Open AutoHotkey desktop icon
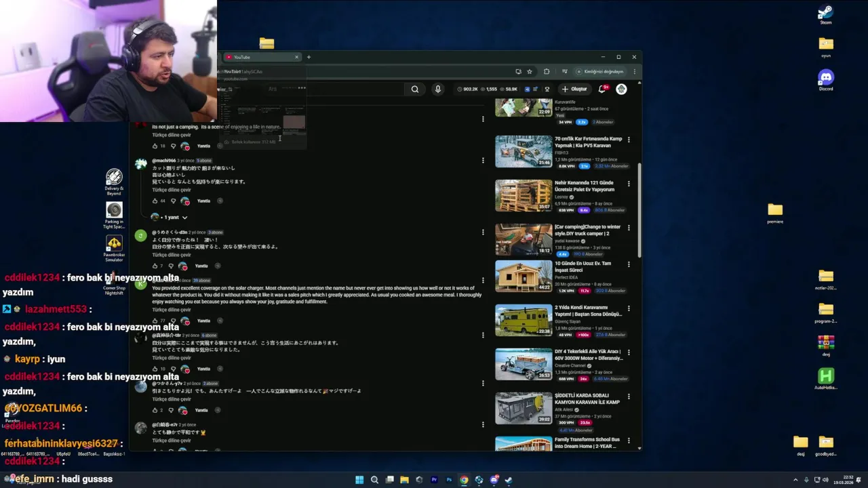 (x=825, y=379)
